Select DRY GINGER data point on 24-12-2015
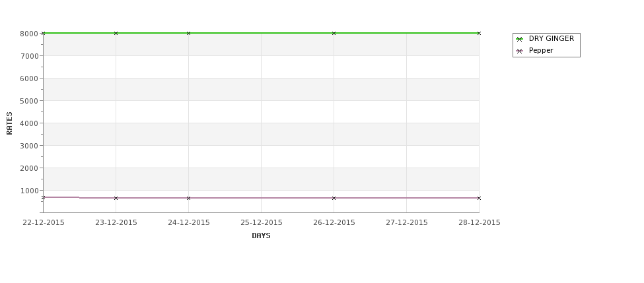Screen dimensions: 644x283 188,33
